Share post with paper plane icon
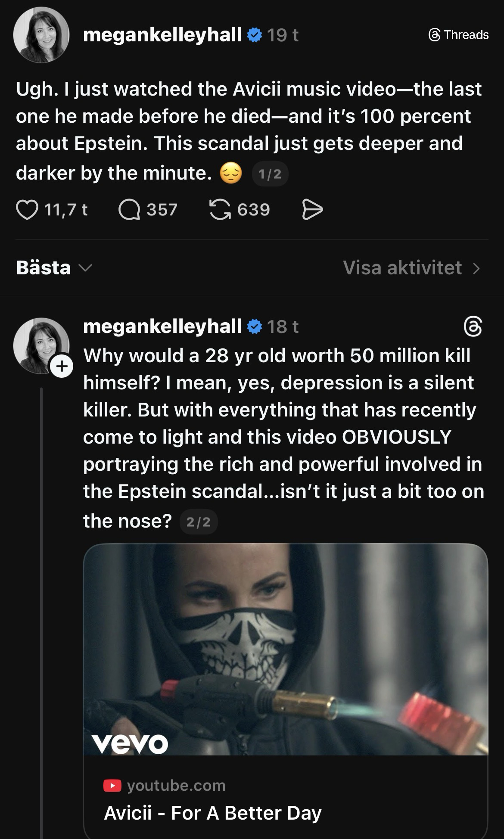The height and width of the screenshot is (839, 504). tap(312, 210)
